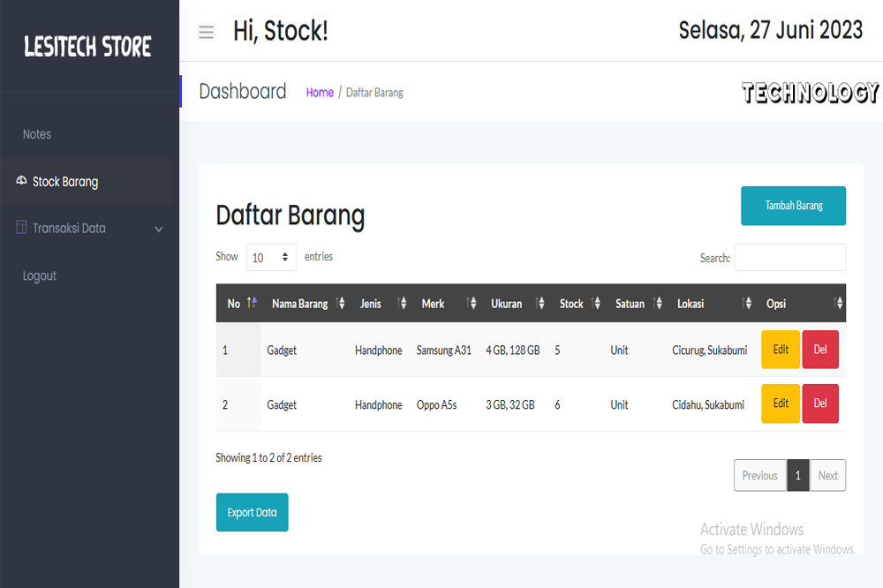The image size is (883, 588).
Task: Sort by Ukuran column header
Action: point(506,303)
